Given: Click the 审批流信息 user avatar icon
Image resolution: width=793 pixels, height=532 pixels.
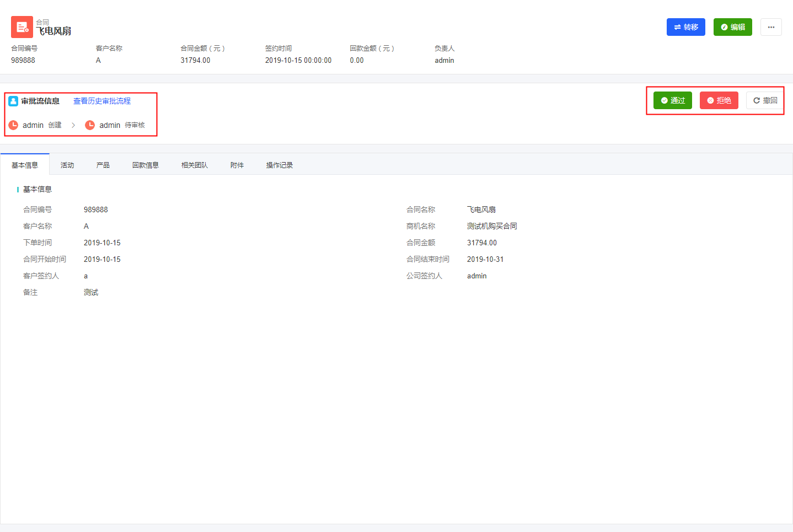Looking at the screenshot, I should (x=13, y=101).
